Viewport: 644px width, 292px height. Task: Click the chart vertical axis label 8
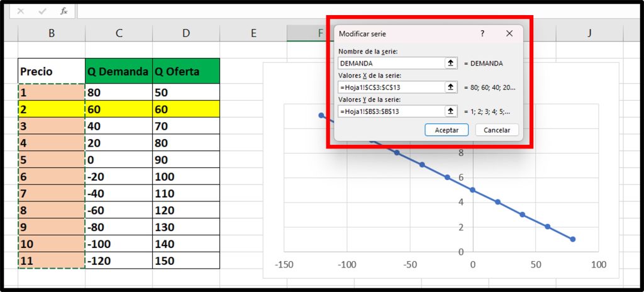pos(461,152)
